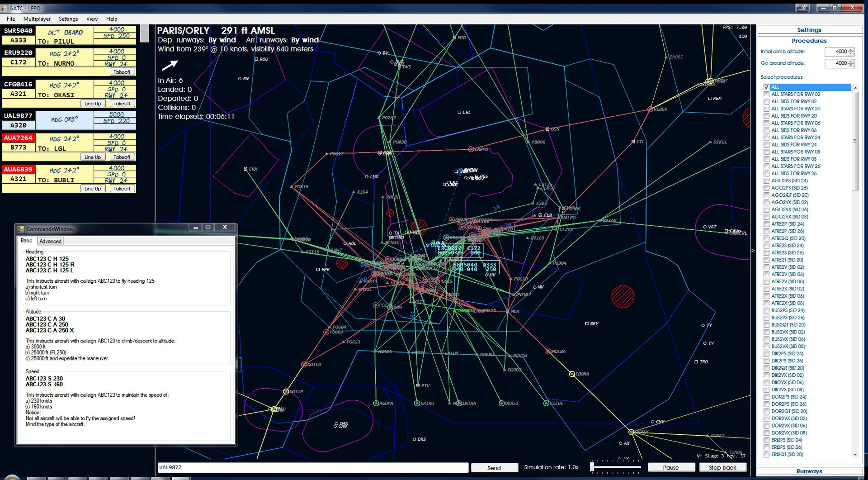Click Line Up for flight CFG0416
Image resolution: width=868 pixels, height=480 pixels.
[93, 103]
